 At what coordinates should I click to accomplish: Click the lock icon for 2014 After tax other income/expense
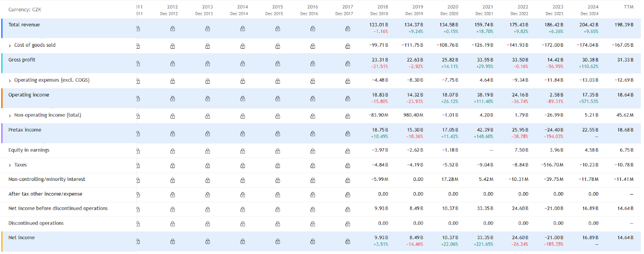[243, 195]
